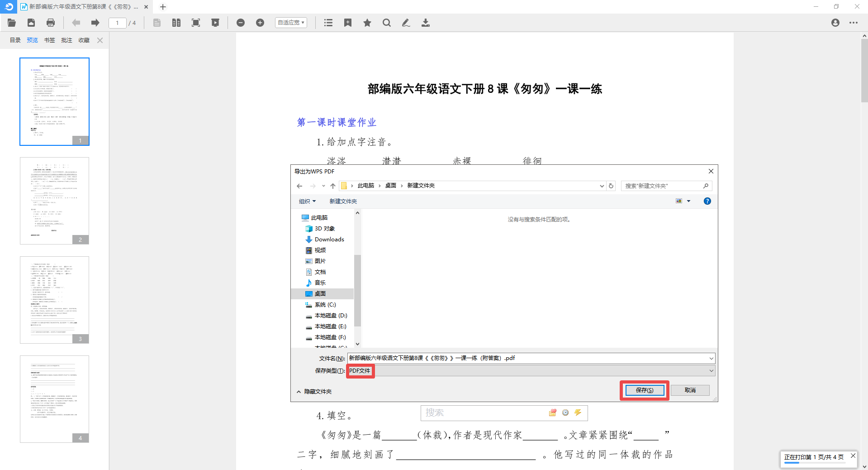The height and width of the screenshot is (470, 868).
Task: Open the more options menu at top right
Action: click(854, 23)
